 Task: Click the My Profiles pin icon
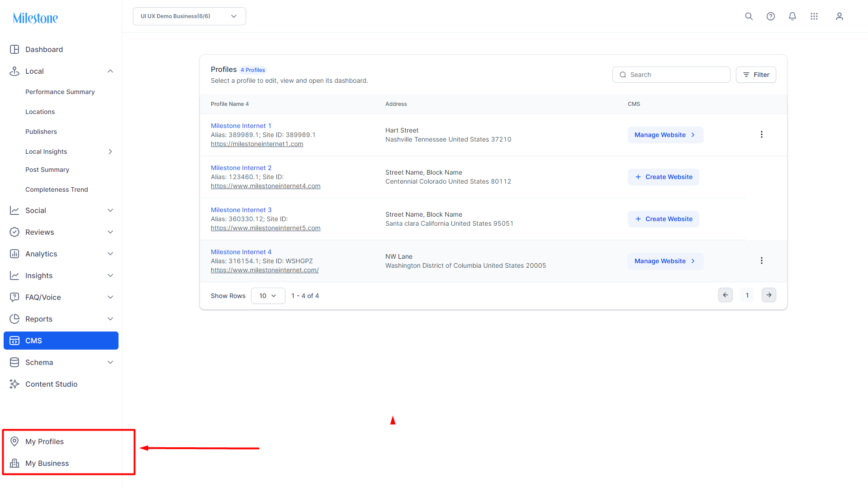coord(14,441)
